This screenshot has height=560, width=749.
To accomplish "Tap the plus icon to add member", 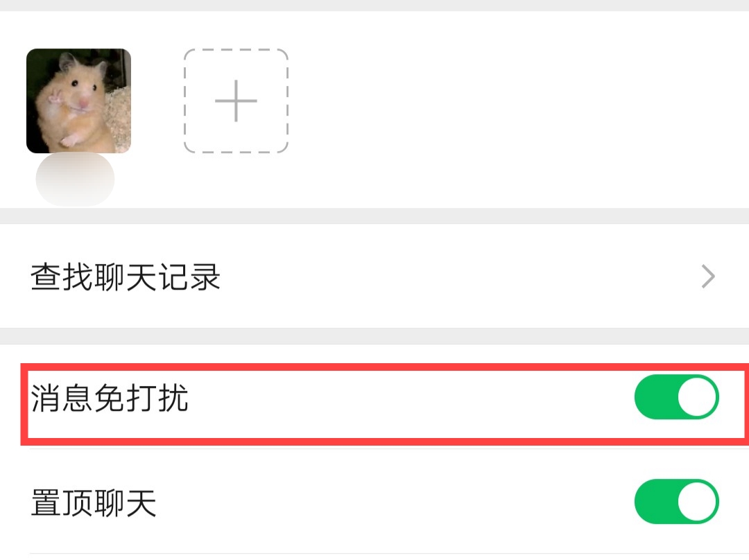I will [x=236, y=100].
